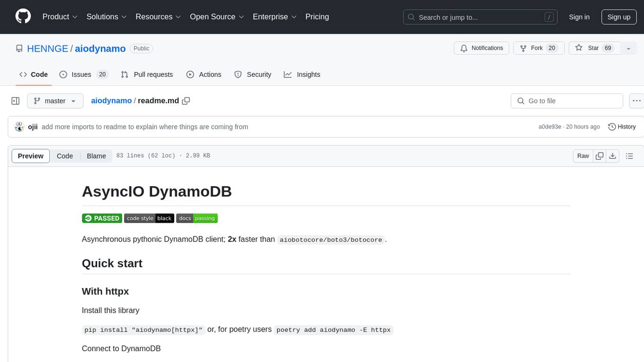The width and height of the screenshot is (644, 362).
Task: Open the more file actions menu
Action: coord(636,101)
